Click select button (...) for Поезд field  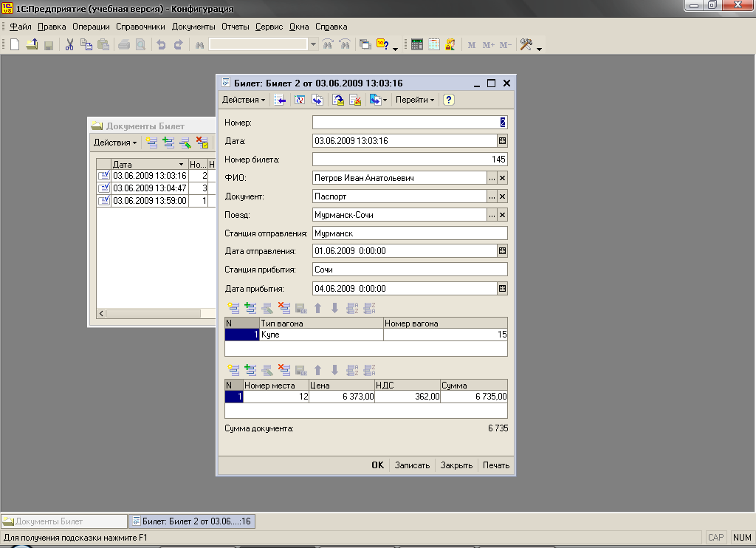click(492, 215)
